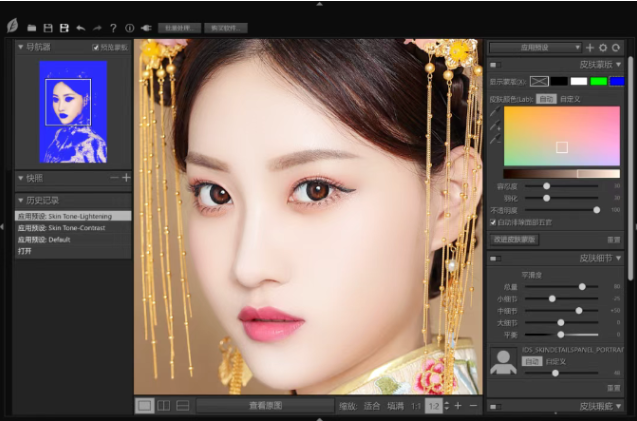Select the single-pane preview layout icon

coord(144,405)
